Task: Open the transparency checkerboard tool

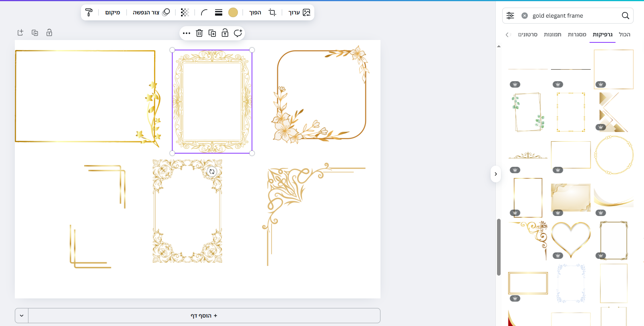Action: (x=185, y=12)
